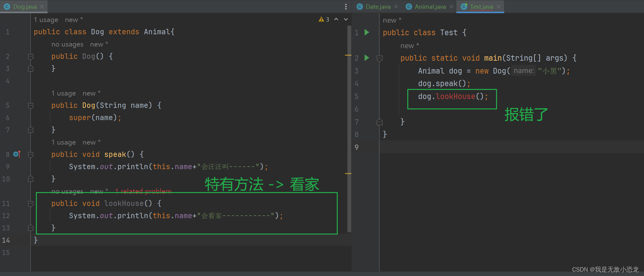Close the Animal.java tab
This screenshot has width=644, height=276.
click(x=451, y=7)
